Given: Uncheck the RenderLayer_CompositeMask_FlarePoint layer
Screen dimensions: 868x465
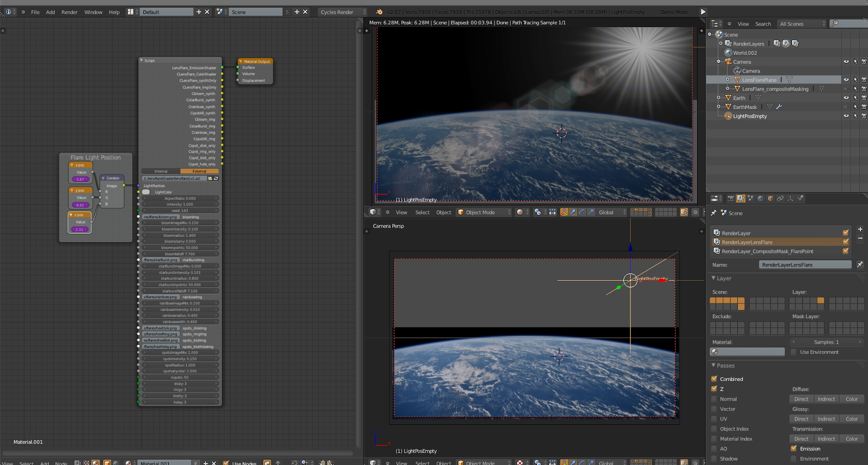Looking at the screenshot, I should [x=845, y=251].
